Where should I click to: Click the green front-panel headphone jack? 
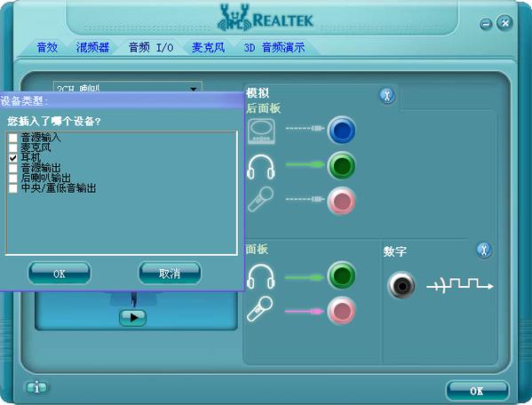click(342, 275)
